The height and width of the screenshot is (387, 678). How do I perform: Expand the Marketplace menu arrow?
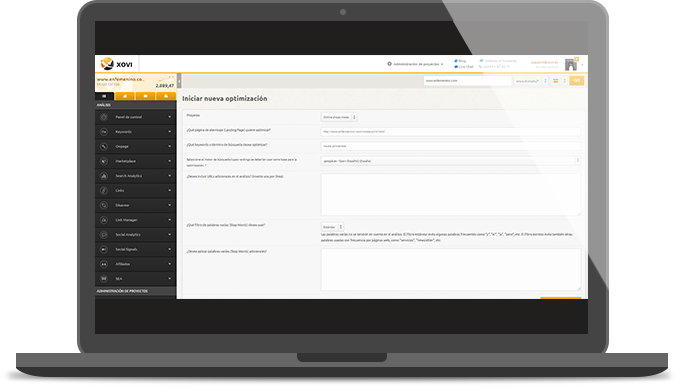170,161
